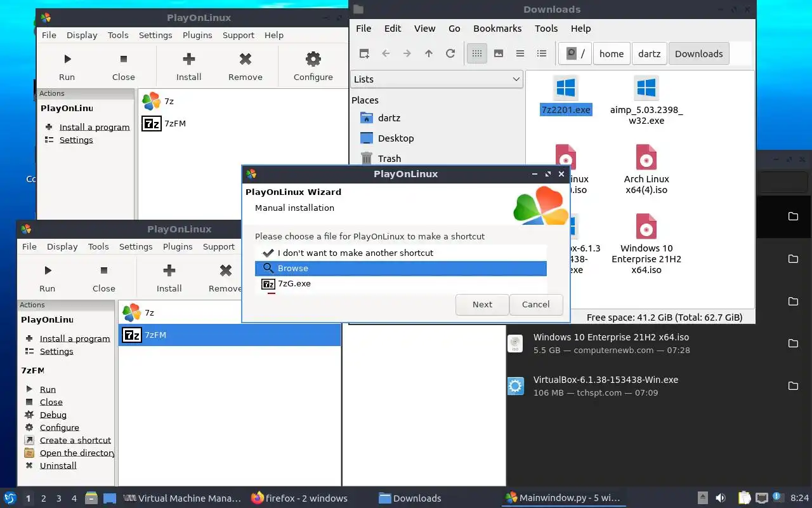
Task: Click Remove icon in lower PlayOnLinux window
Action: 226,271
